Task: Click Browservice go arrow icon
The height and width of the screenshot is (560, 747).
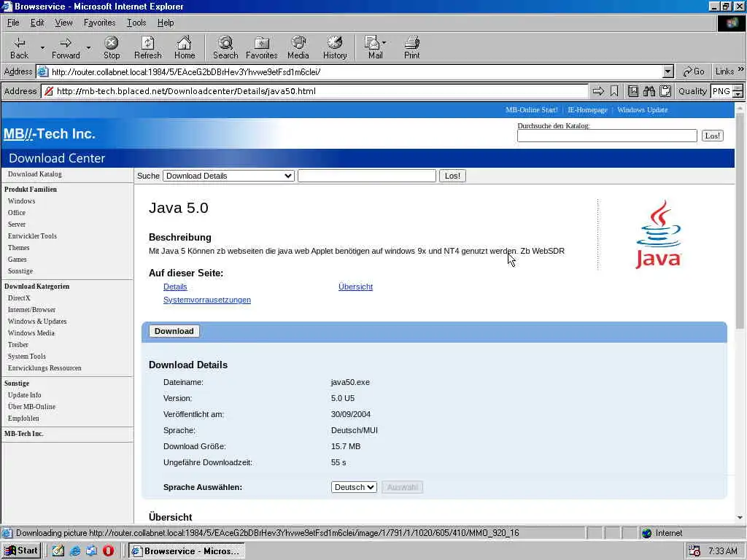Action: click(x=598, y=91)
